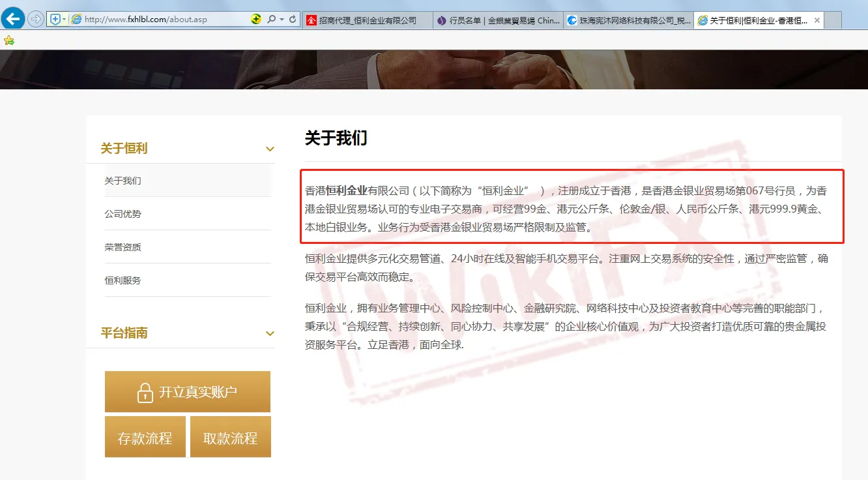The width and height of the screenshot is (868, 480).
Task: Collapse the 关于恒利 sidebar section
Action: click(x=270, y=149)
